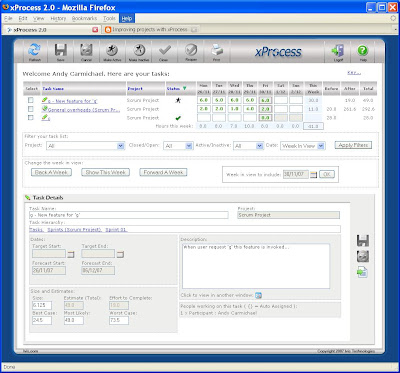Click pencil icon beside 'New feature for g' task
Image resolution: width=400 pixels, height=373 pixels.
44,100
